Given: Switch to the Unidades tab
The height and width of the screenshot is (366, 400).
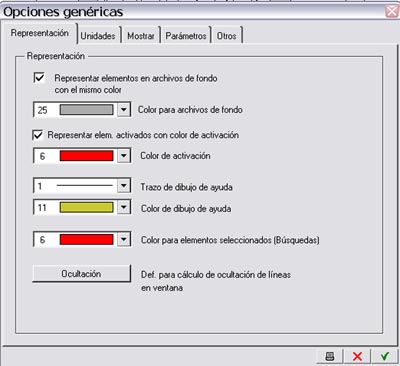Looking at the screenshot, I should (x=98, y=36).
